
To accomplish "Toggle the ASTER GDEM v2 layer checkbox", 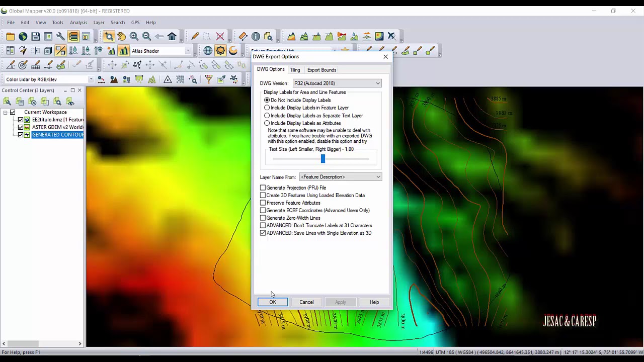I will [21, 127].
